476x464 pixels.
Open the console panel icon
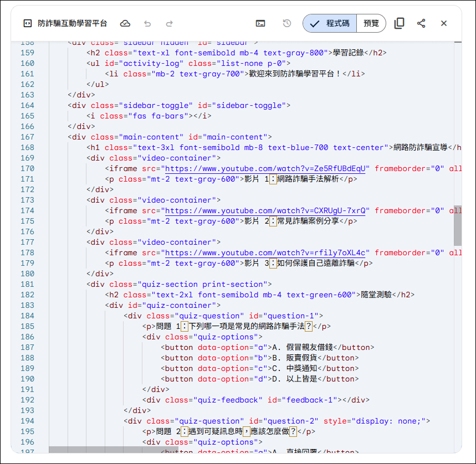coord(260,23)
